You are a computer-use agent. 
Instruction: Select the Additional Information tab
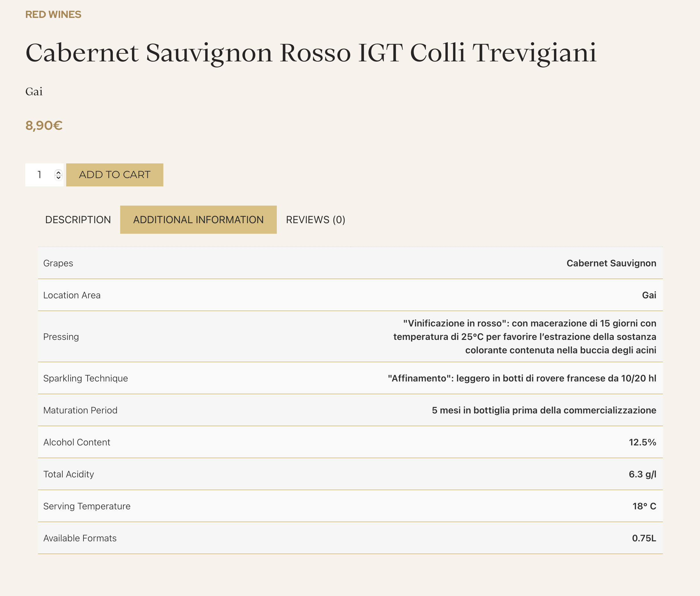click(198, 220)
